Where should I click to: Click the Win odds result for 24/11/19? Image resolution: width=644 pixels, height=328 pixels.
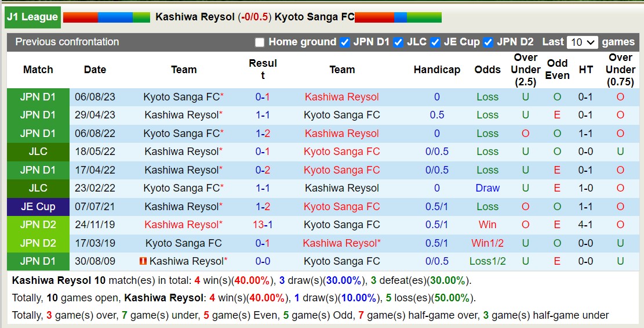(x=487, y=225)
